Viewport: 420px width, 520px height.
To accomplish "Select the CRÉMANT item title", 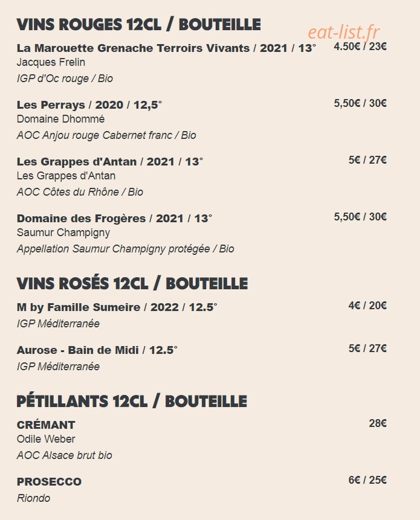I will tap(46, 425).
